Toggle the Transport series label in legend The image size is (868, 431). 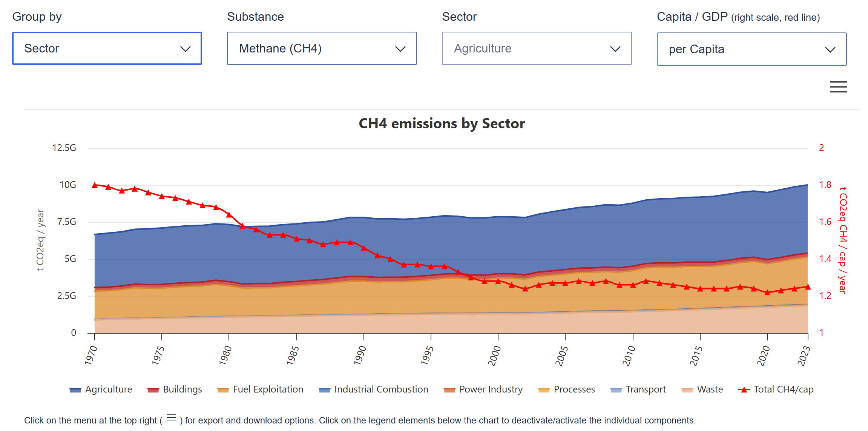tap(646, 389)
